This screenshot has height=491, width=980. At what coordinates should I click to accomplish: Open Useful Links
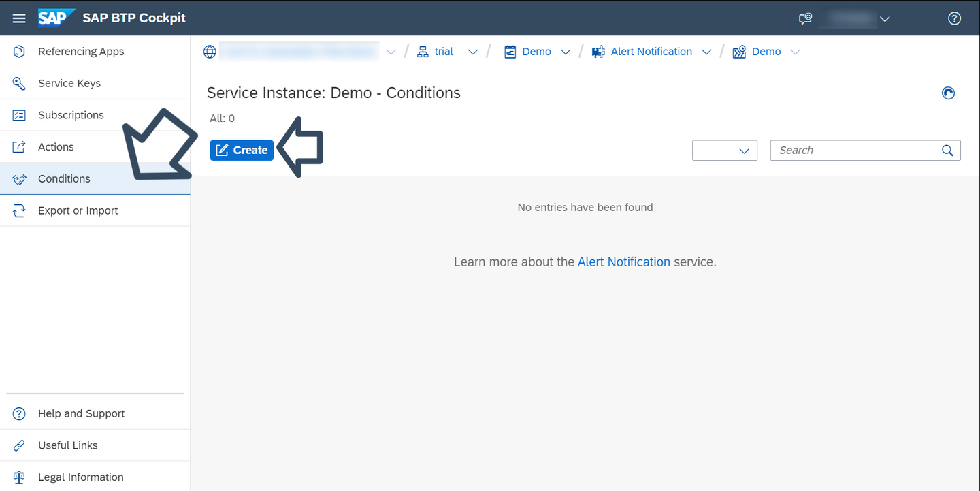[x=95, y=445]
